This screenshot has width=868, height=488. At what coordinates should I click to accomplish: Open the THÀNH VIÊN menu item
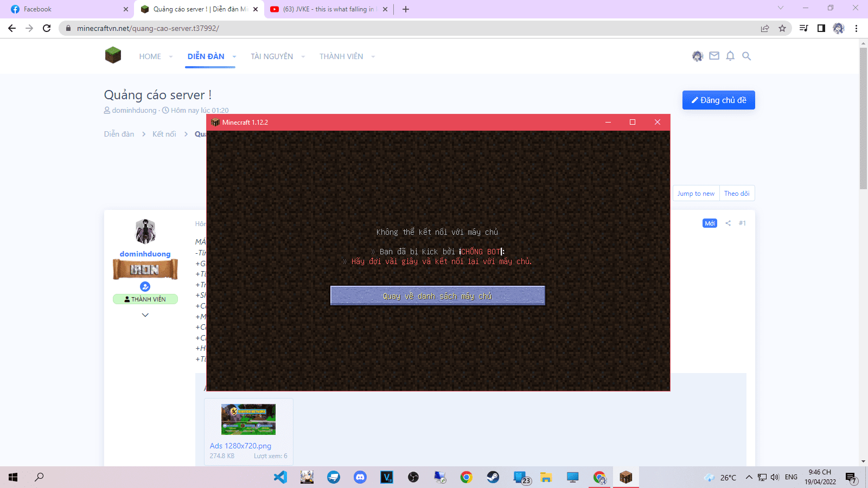341,56
